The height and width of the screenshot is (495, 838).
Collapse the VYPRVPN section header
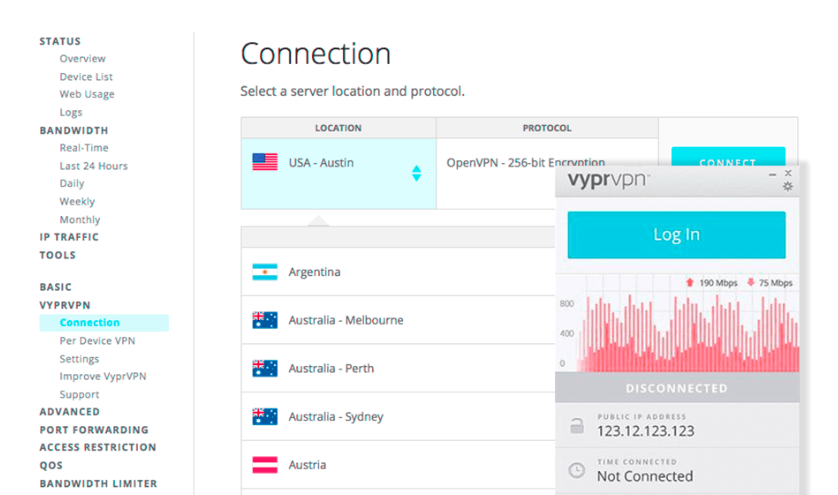pyautogui.click(x=65, y=305)
